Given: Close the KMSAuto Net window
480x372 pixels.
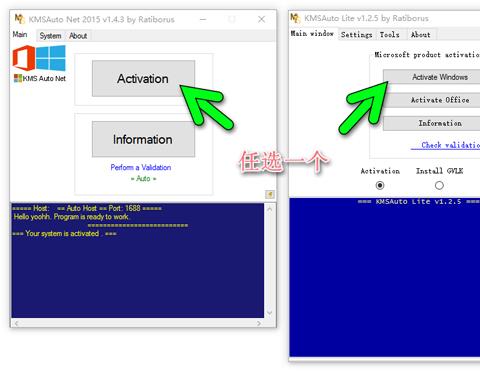Looking at the screenshot, I should tap(262, 19).
